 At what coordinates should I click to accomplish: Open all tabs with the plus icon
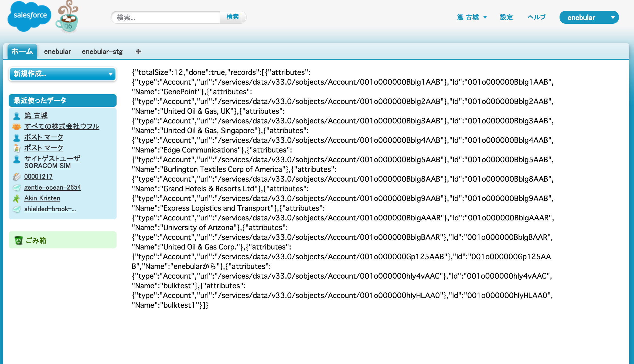point(138,51)
